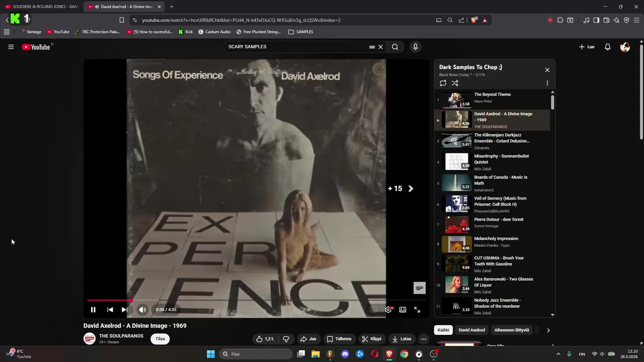The image size is (644, 362).
Task: Skip to previous video in playlist
Action: click(110, 310)
